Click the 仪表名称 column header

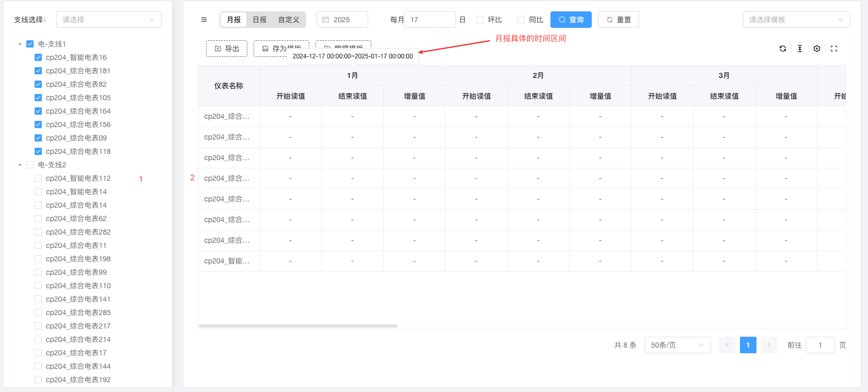(x=229, y=86)
